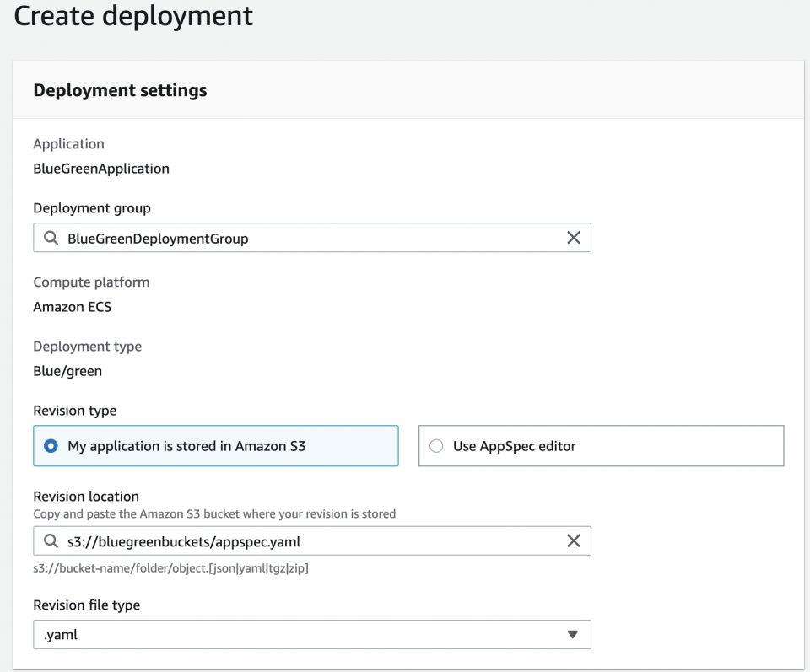Screen dimensions: 810x672
Task: Click the search icon in Revision location field
Action: tap(50, 540)
